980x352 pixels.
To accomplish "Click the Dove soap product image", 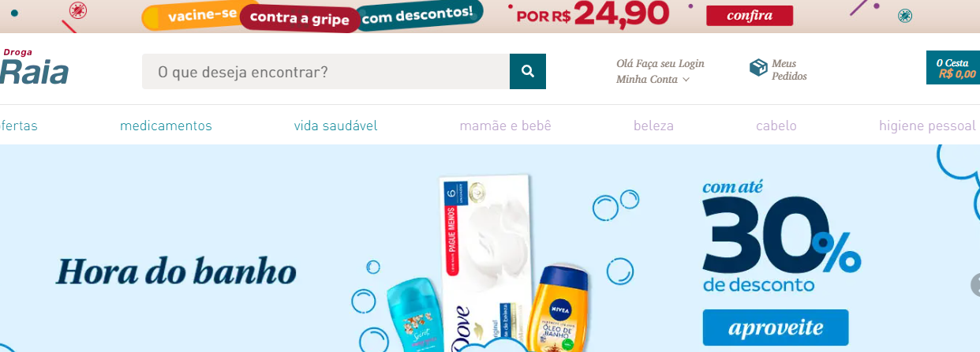I will pyautogui.click(x=481, y=264).
